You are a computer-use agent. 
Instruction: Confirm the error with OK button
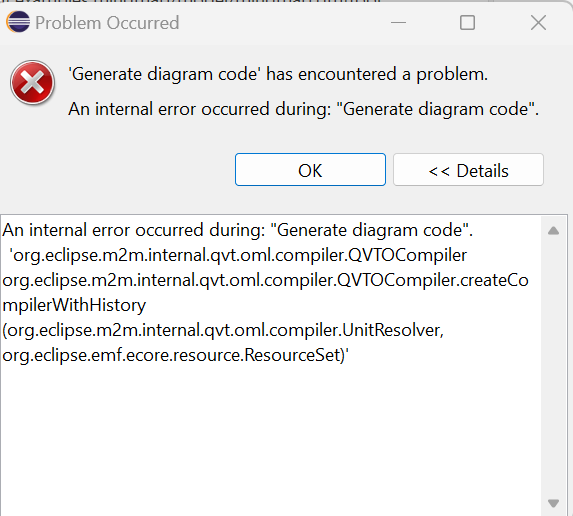click(x=310, y=170)
